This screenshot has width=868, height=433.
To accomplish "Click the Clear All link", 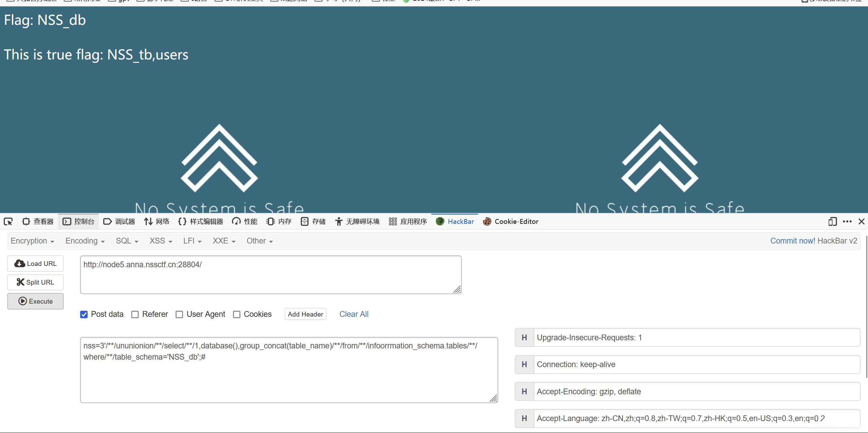I will pos(354,314).
